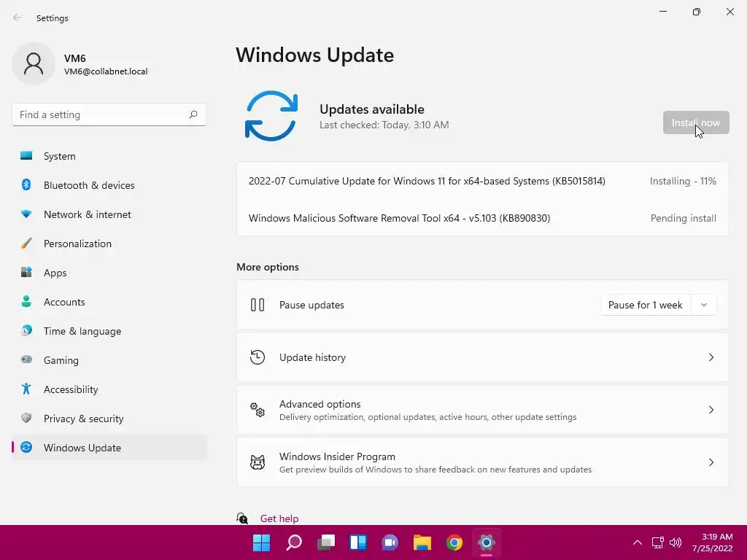This screenshot has width=747, height=560.
Task: Select Privacy & security
Action: click(x=109, y=418)
